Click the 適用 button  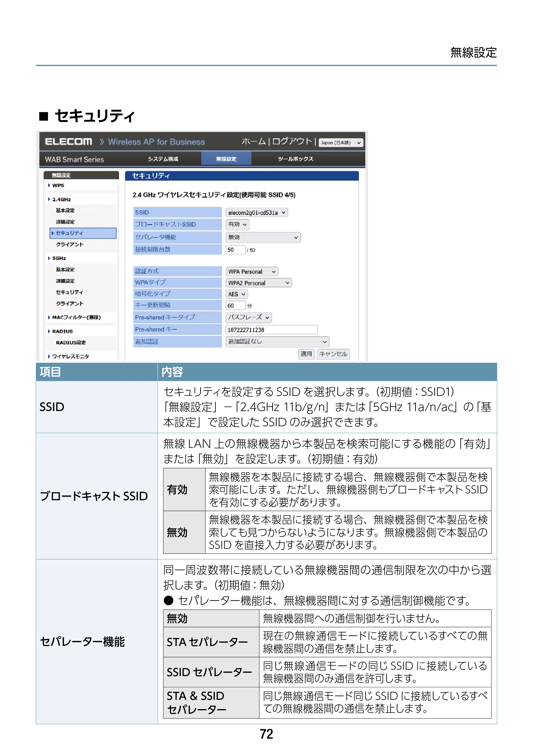pyautogui.click(x=306, y=354)
